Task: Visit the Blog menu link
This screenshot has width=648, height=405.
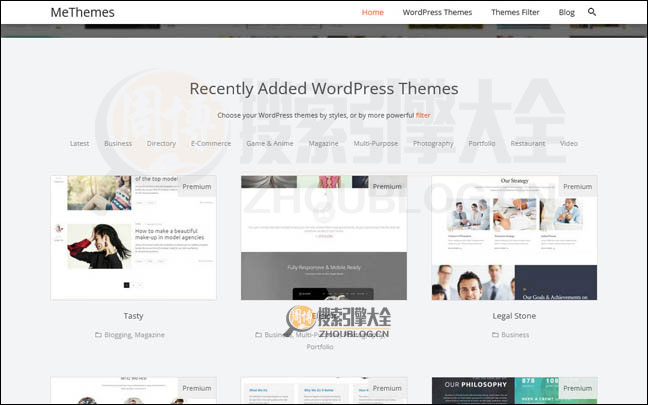Action: click(567, 12)
